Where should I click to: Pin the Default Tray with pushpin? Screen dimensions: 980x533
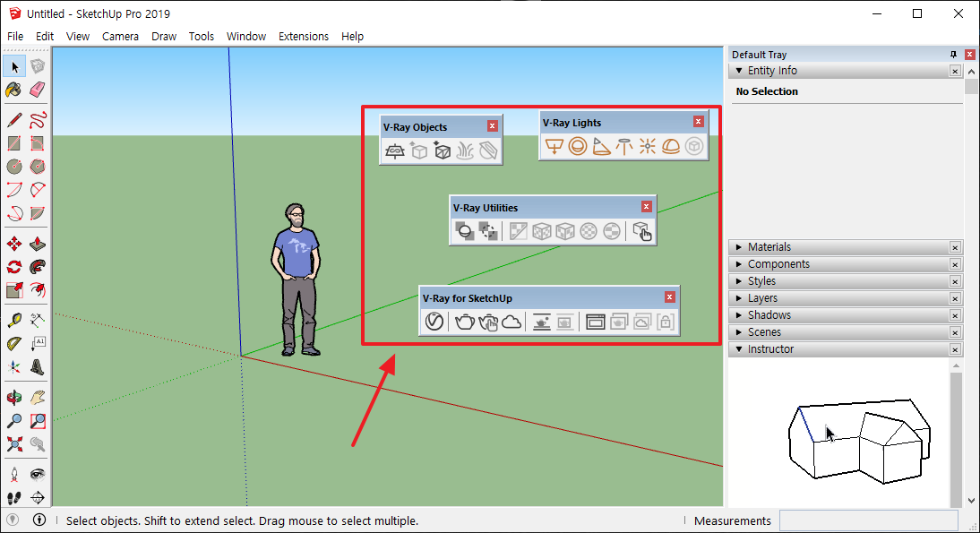point(953,55)
